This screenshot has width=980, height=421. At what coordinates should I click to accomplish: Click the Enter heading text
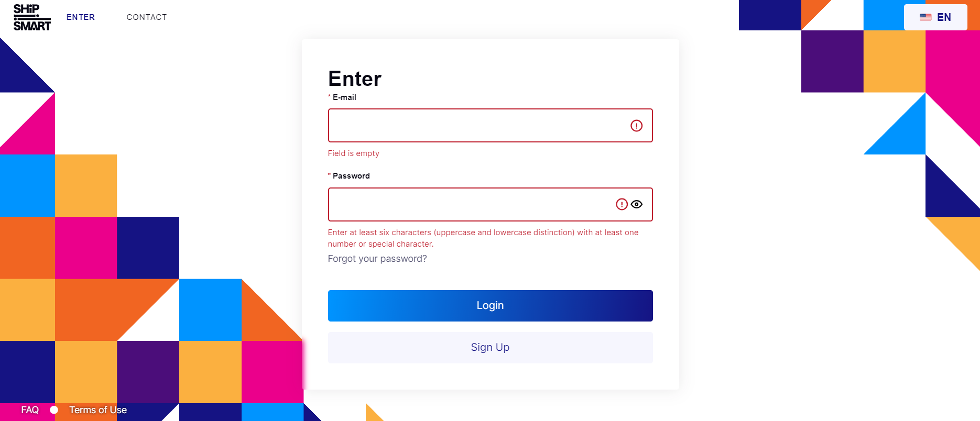355,79
